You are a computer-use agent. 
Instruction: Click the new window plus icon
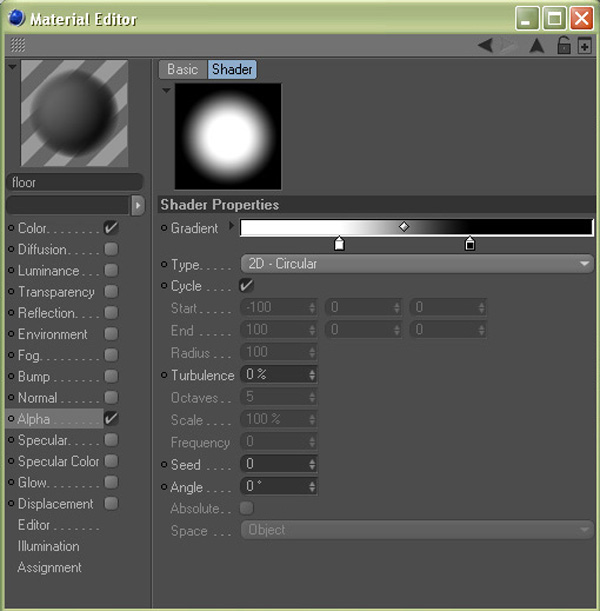[x=585, y=45]
